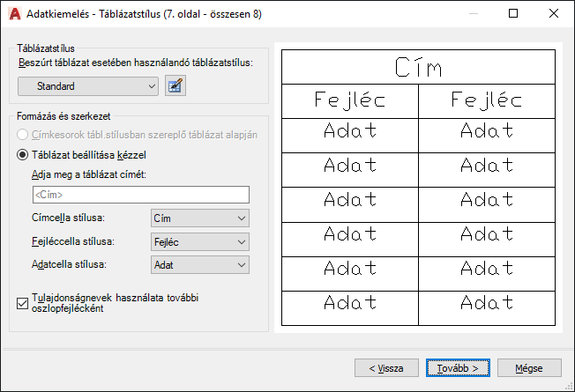Image resolution: width=575 pixels, height=392 pixels.
Task: Maximize the dialog window
Action: [513, 14]
